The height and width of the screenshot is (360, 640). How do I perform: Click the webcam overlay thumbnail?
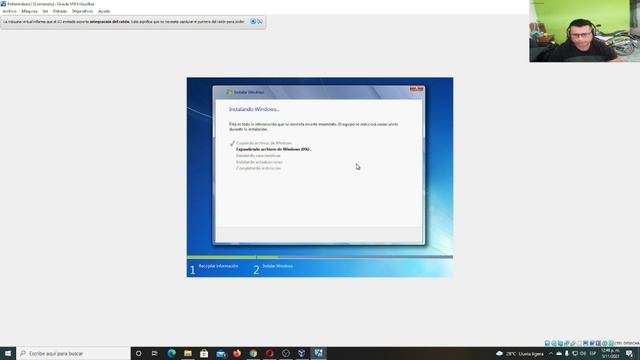click(584, 31)
